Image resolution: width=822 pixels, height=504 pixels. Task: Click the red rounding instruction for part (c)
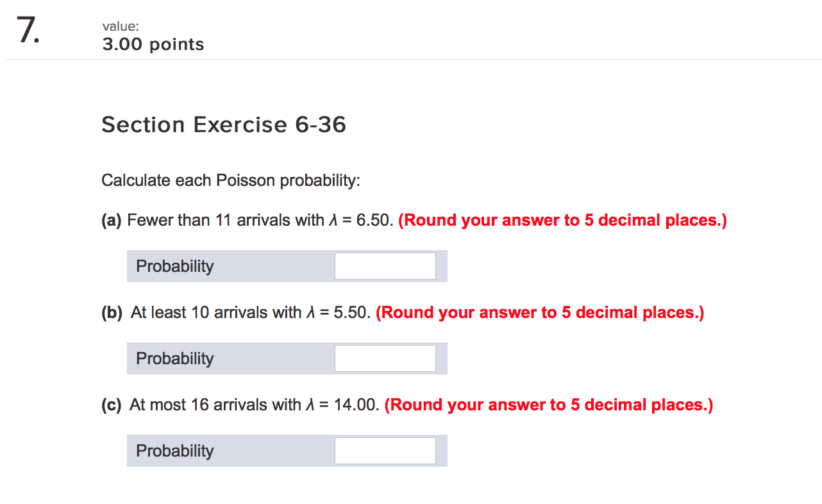click(548, 405)
